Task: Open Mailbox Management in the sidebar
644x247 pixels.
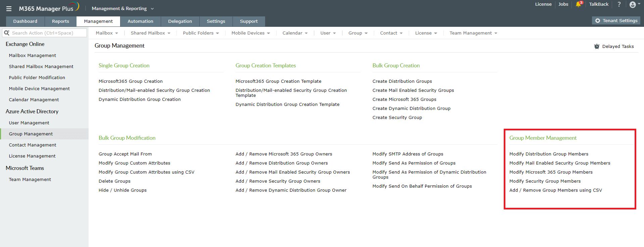Action: (x=32, y=55)
